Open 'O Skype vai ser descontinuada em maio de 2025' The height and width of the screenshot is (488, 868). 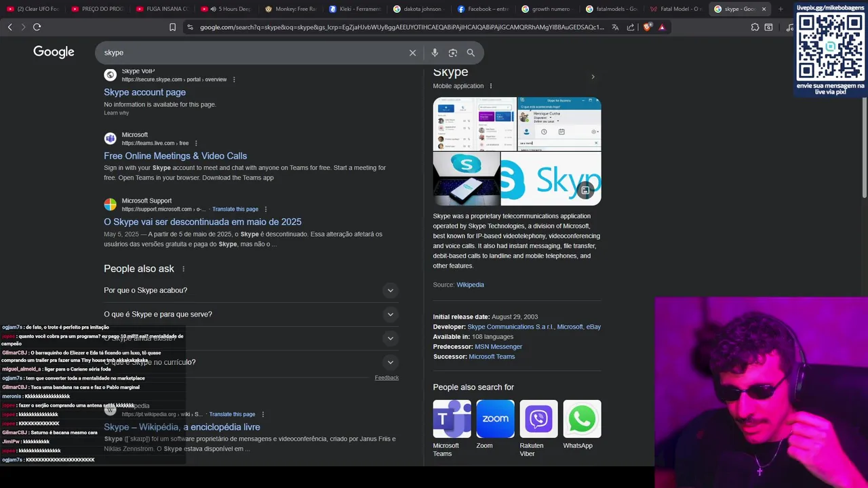(x=202, y=222)
